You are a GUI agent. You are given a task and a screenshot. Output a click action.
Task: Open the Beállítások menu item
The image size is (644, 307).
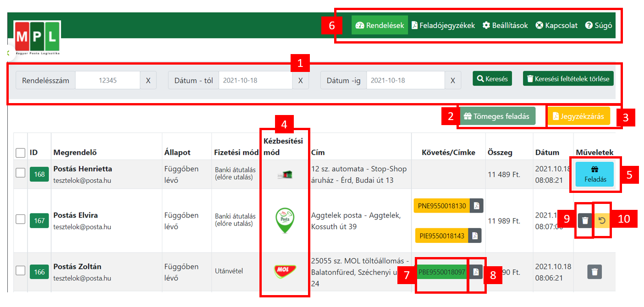point(505,25)
